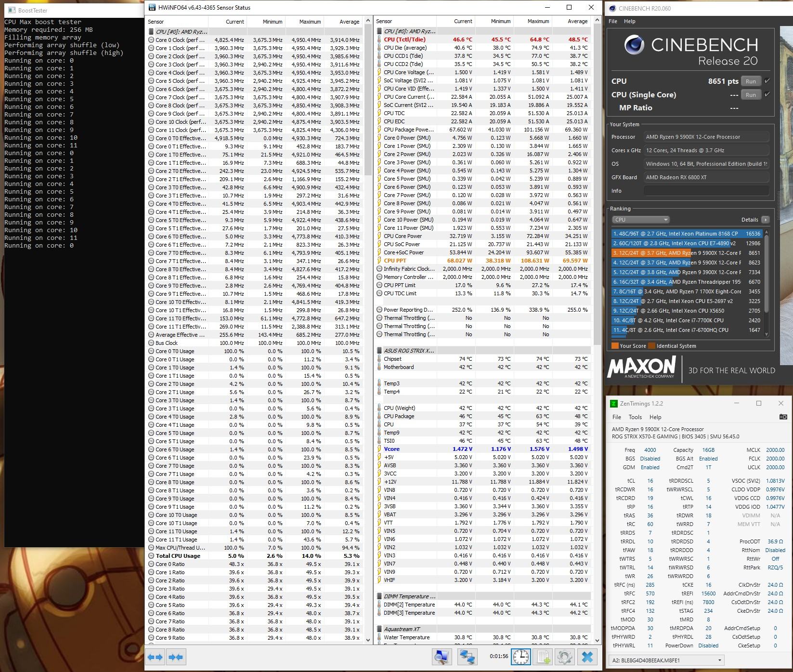Open ZenTimings Help menu
The width and height of the screenshot is (793, 672).
[x=655, y=417]
